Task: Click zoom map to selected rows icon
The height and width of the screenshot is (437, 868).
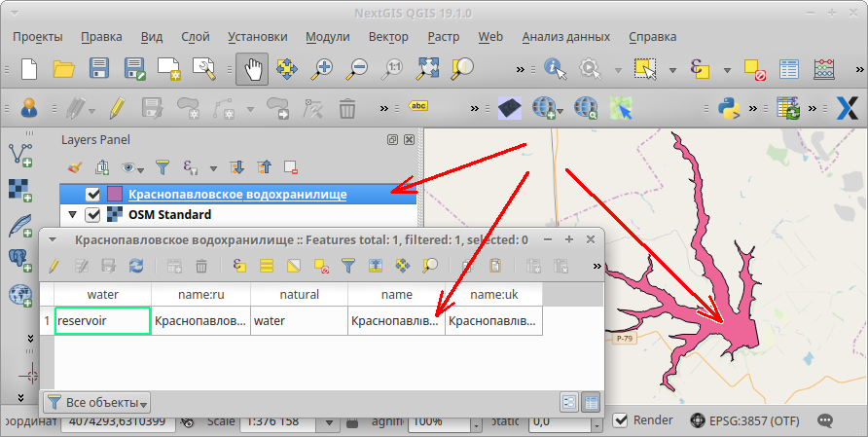Action: (429, 266)
